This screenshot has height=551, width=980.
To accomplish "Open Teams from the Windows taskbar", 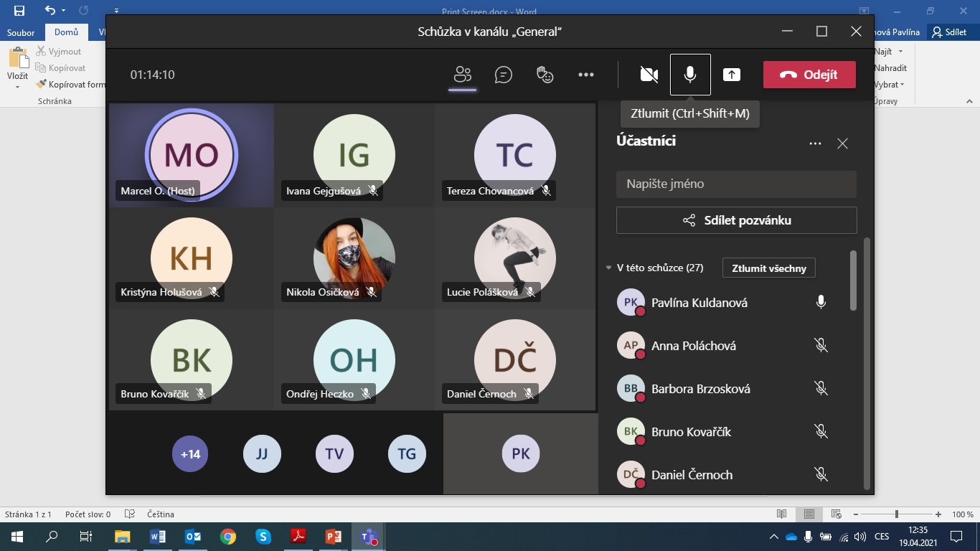I will (x=369, y=536).
